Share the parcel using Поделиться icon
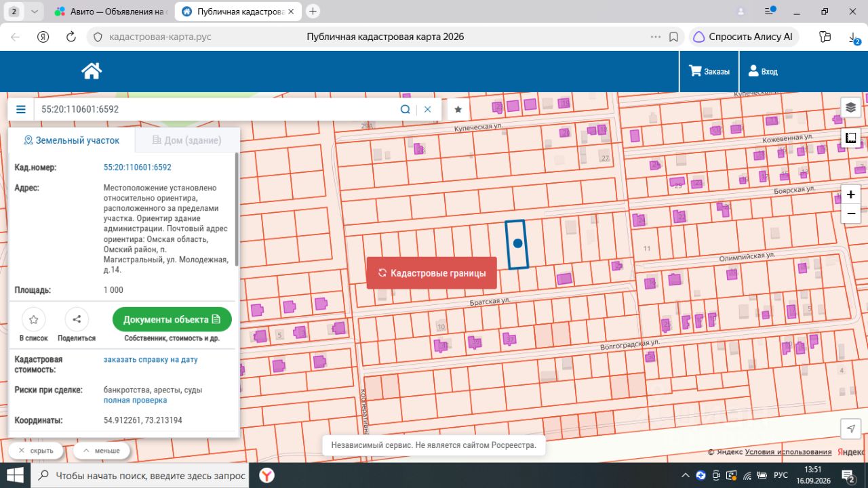Image resolution: width=868 pixels, height=488 pixels. pyautogui.click(x=77, y=319)
